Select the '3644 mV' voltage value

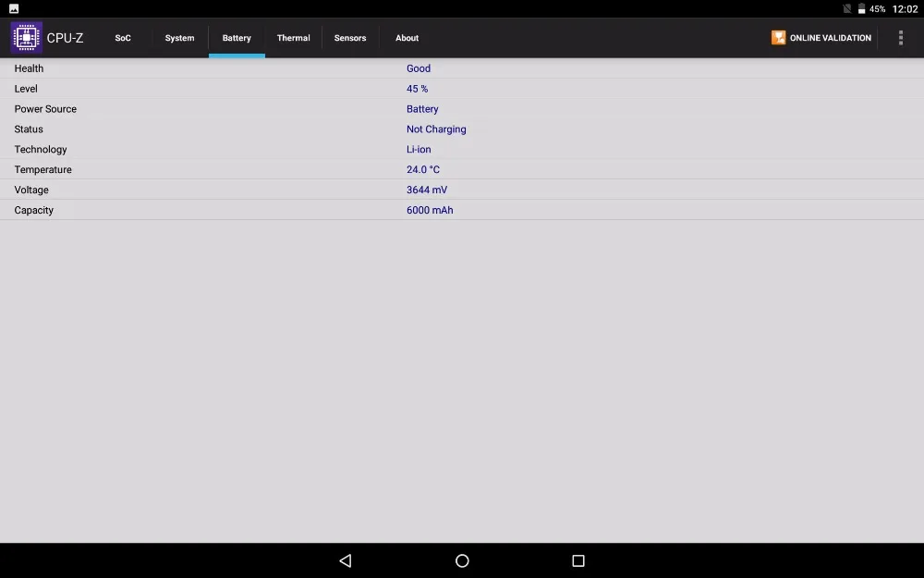pos(427,190)
